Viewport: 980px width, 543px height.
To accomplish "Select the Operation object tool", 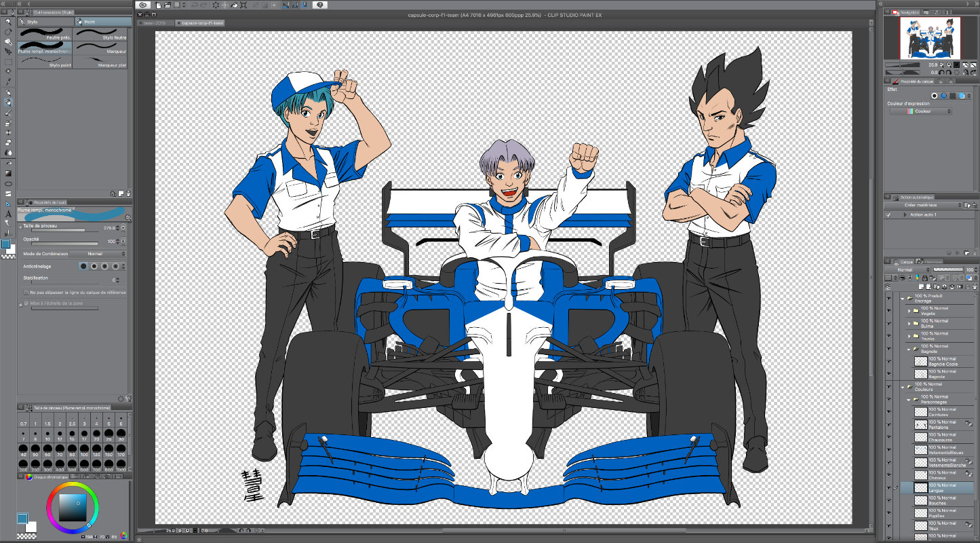I will [8, 41].
